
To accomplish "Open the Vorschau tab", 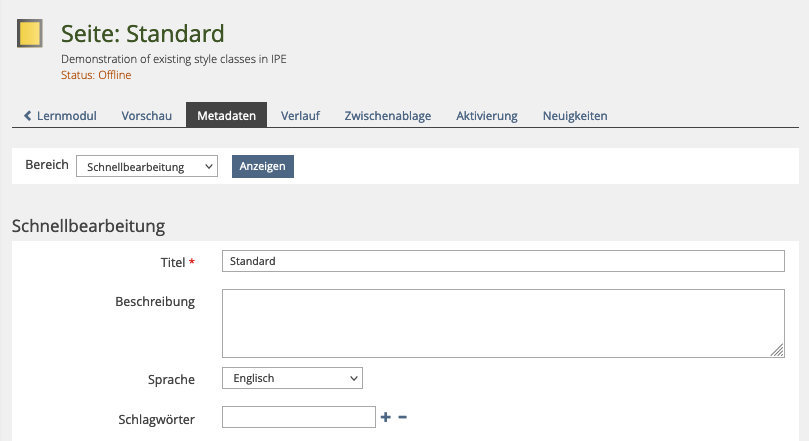I will point(147,116).
